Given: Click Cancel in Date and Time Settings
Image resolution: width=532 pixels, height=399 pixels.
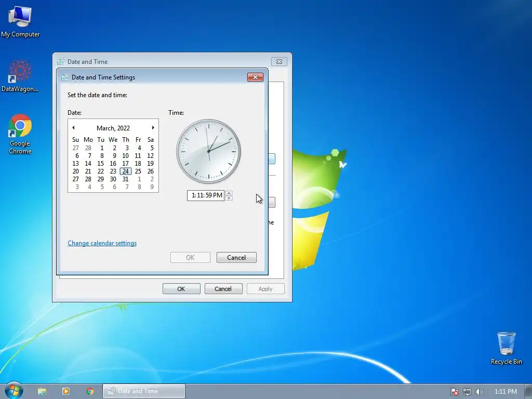Looking at the screenshot, I should (236, 257).
